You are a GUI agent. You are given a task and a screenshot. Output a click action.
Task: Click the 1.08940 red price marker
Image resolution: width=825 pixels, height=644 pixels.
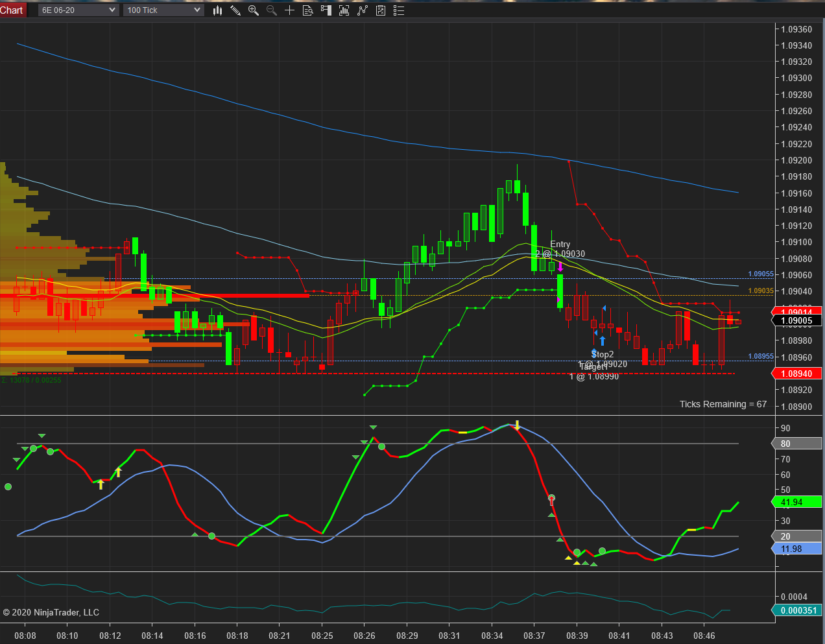point(796,374)
